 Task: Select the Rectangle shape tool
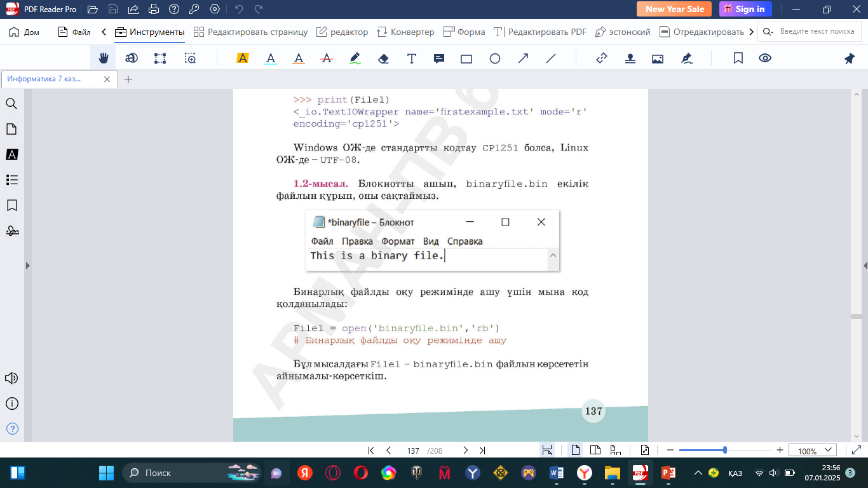tap(466, 58)
